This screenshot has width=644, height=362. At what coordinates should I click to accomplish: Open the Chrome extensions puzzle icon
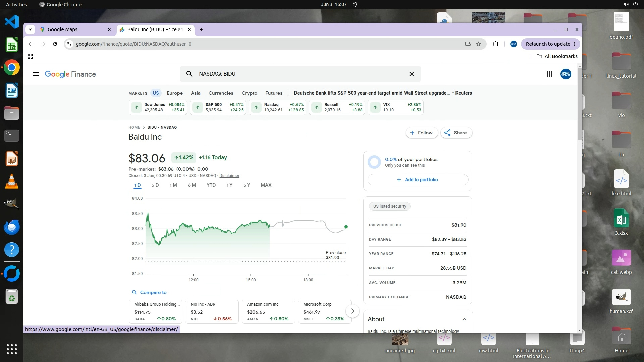(x=495, y=44)
